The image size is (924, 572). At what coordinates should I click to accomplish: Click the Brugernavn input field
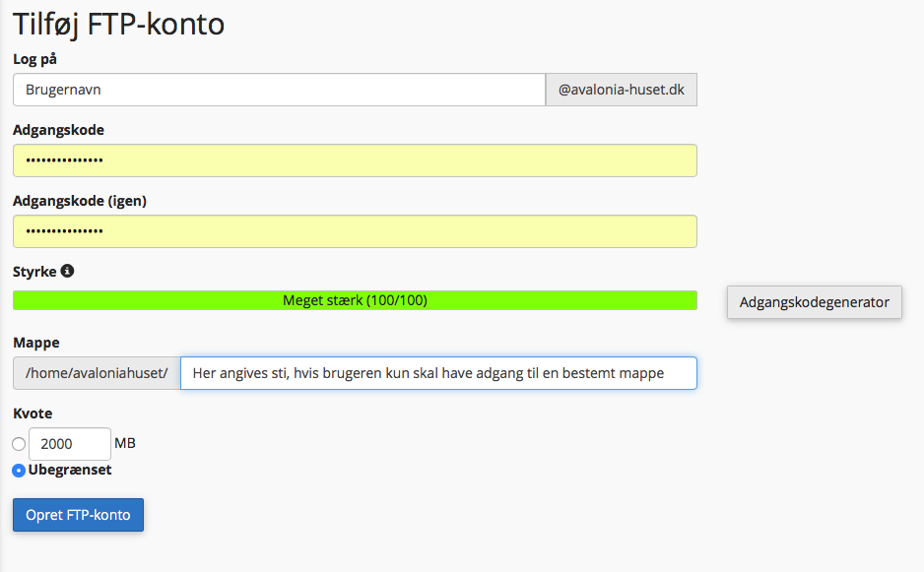point(280,90)
